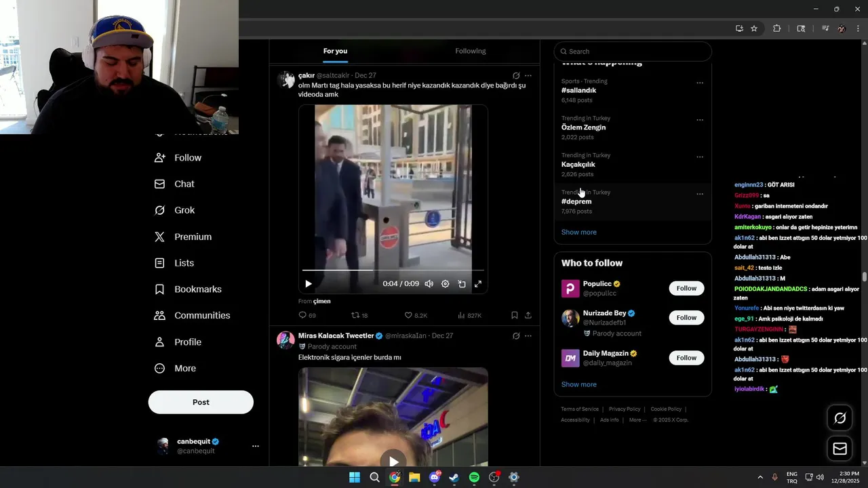This screenshot has width=868, height=488.
Task: Go to X Premium page
Action: (183, 237)
